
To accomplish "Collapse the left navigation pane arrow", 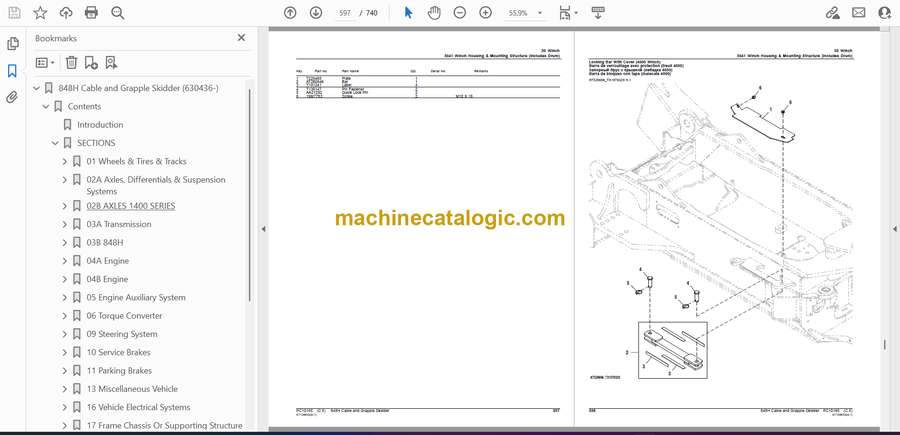I will point(263,229).
